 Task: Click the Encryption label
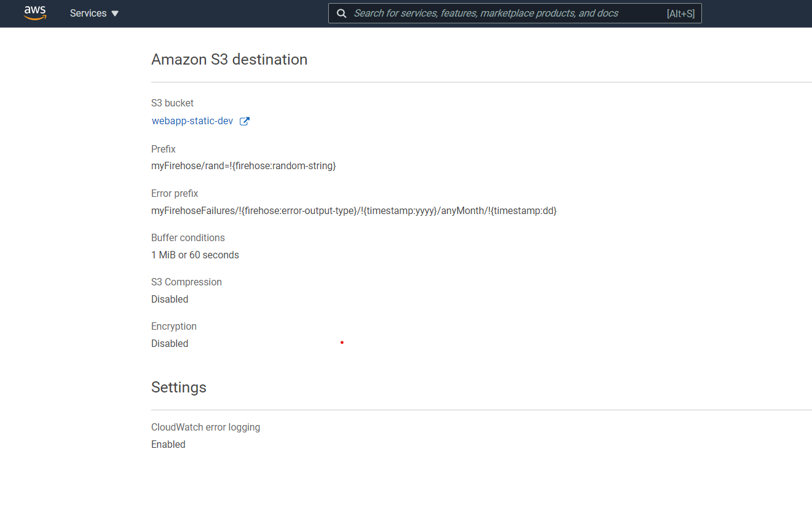pyautogui.click(x=174, y=326)
